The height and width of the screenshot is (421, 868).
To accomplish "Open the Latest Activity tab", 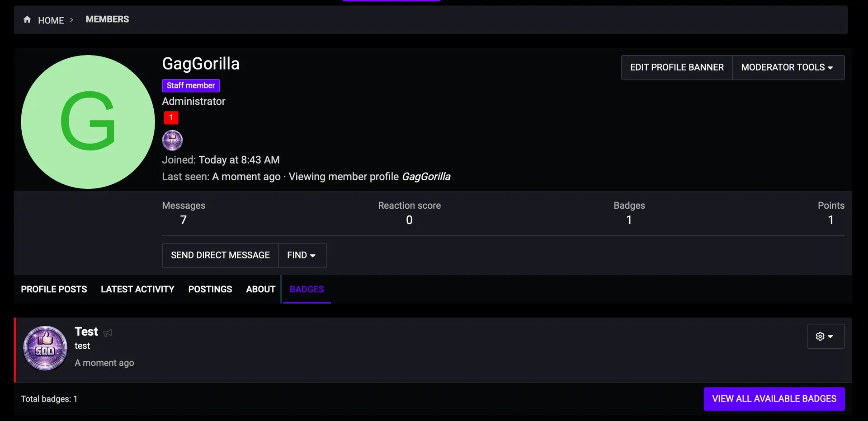I will [137, 290].
